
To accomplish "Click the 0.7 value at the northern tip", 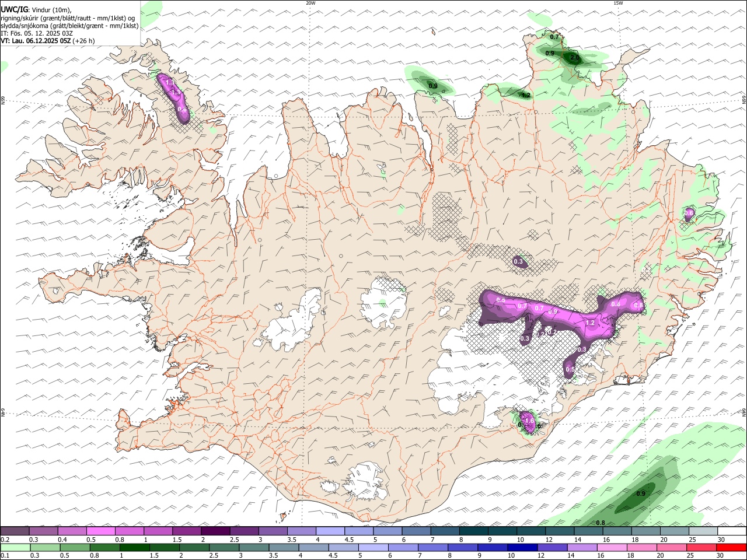I will coord(555,37).
